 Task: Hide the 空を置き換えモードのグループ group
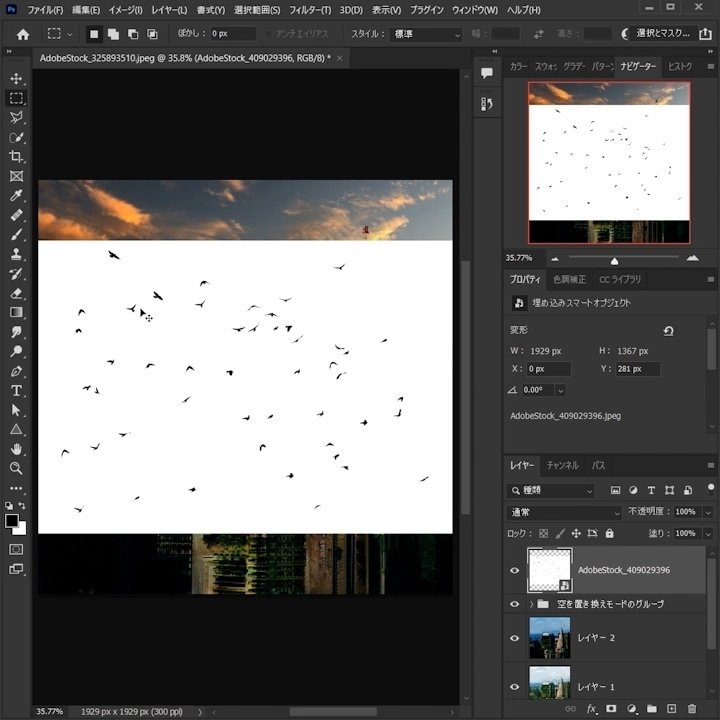pos(515,604)
